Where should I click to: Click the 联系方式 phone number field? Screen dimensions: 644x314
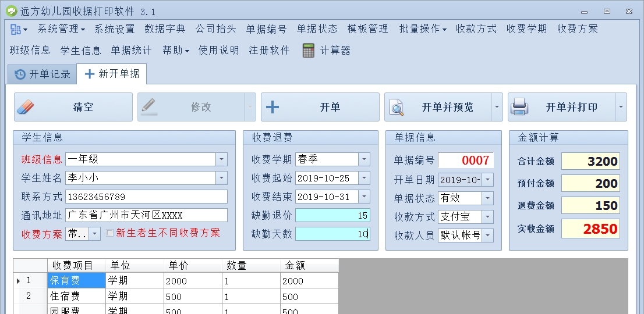pyautogui.click(x=146, y=197)
